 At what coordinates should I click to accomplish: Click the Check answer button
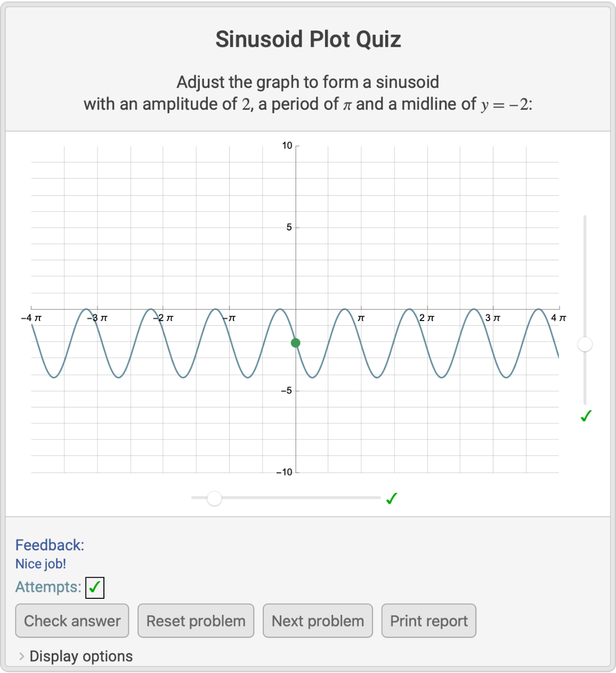pyautogui.click(x=72, y=621)
